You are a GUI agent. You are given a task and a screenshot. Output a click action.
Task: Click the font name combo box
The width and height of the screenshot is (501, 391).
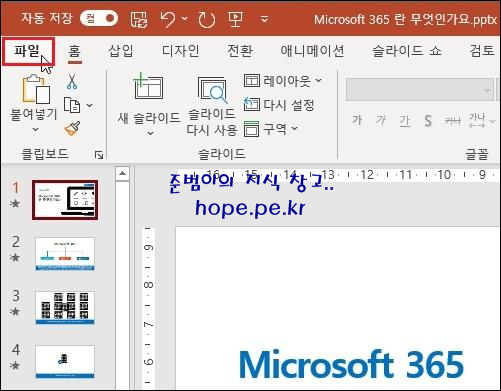[x=419, y=90]
